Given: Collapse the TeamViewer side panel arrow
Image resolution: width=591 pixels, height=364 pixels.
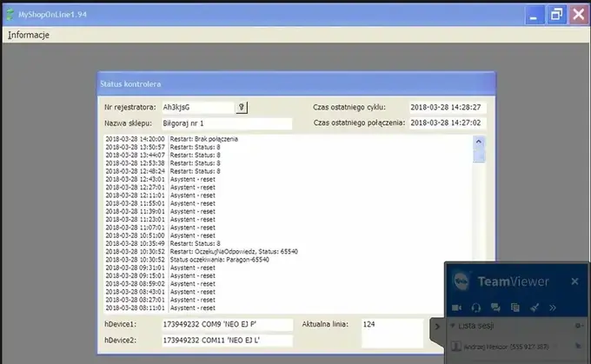Looking at the screenshot, I should [x=437, y=327].
